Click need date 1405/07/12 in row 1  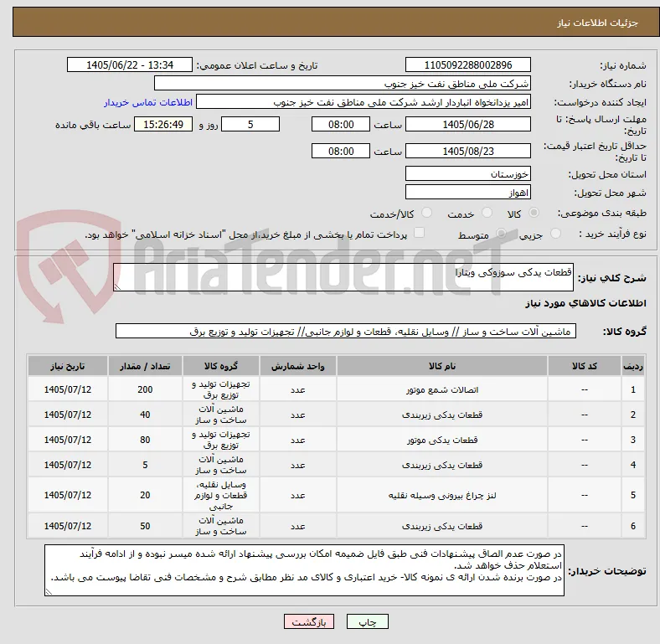tap(67, 389)
